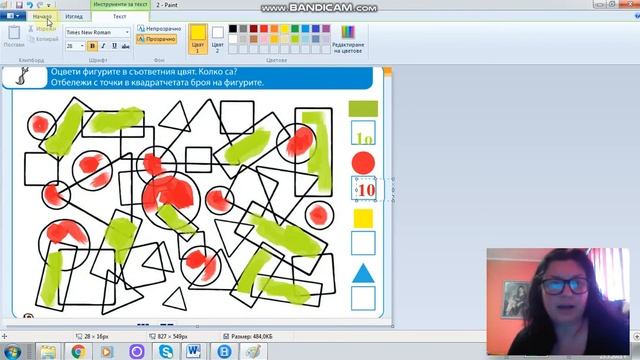The image size is (640, 360).
Task: Switch to the Изглед tab
Action: click(x=74, y=16)
